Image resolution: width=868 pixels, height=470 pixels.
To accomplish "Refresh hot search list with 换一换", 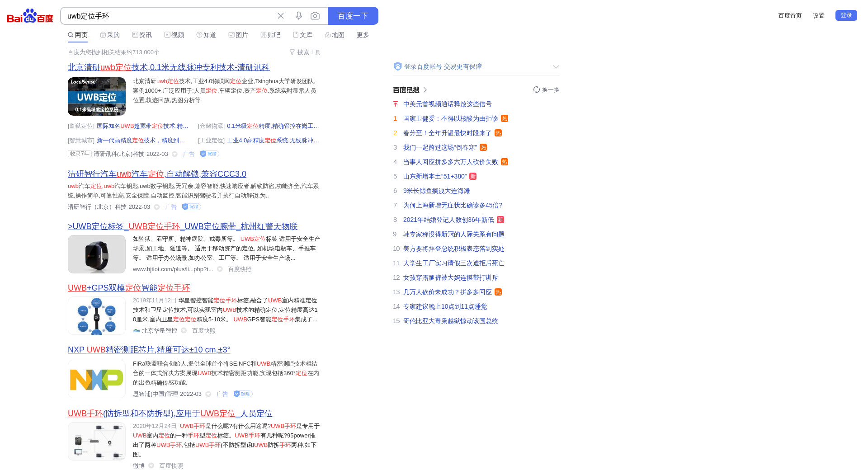I will [x=546, y=90].
